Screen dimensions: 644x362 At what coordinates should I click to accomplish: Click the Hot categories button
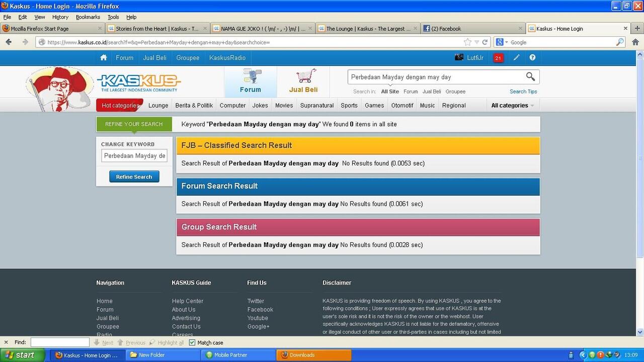[x=120, y=106]
